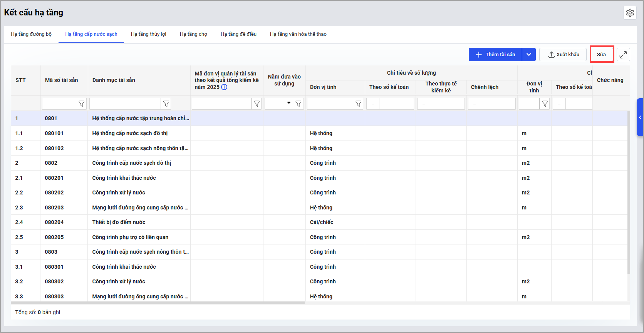Click filter icon for Đơn vị tính column
This screenshot has width=644, height=333.
coord(359,104)
